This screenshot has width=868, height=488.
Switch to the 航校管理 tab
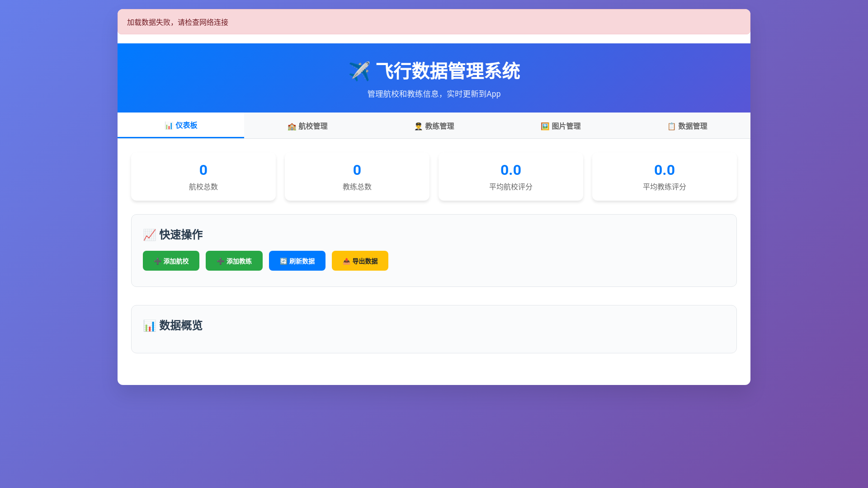(307, 126)
